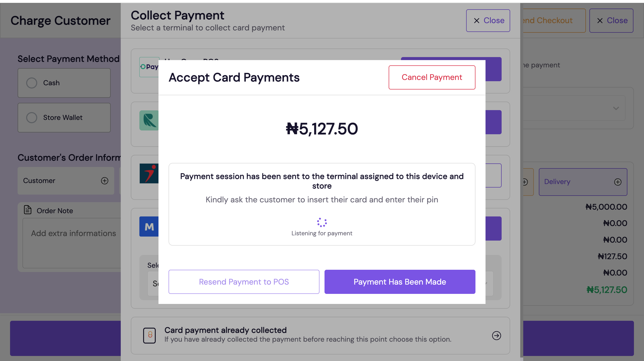Click the Order Note document icon

[28, 210]
